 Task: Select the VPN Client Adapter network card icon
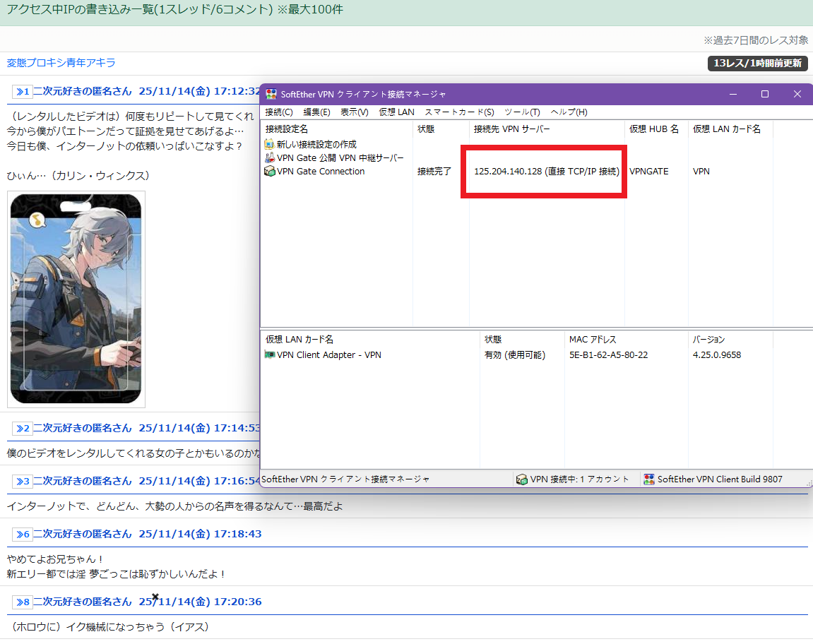pyautogui.click(x=270, y=355)
